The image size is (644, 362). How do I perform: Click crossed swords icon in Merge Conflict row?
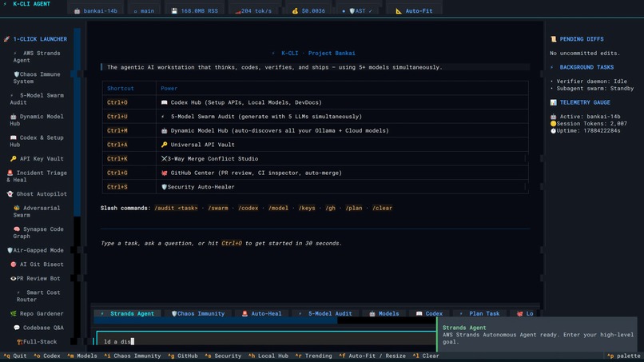coord(165,158)
